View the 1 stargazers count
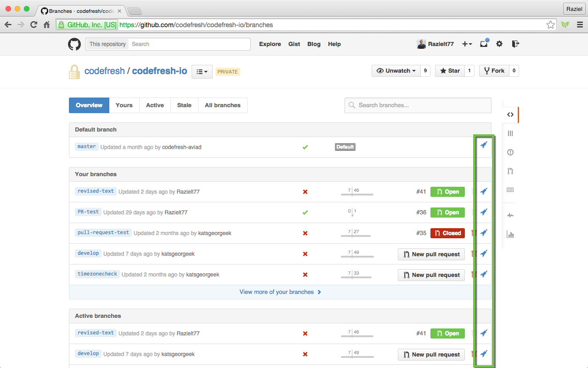 click(469, 71)
